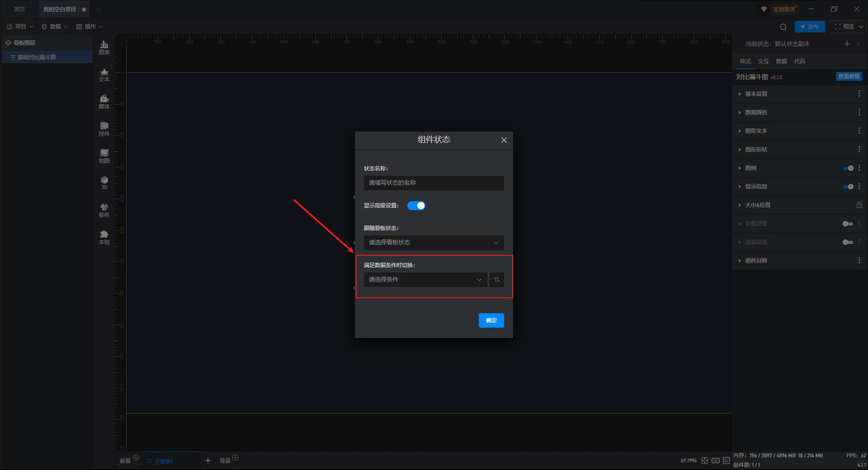
Task: Click the 预览 preview button
Action: pyautogui.click(x=844, y=27)
